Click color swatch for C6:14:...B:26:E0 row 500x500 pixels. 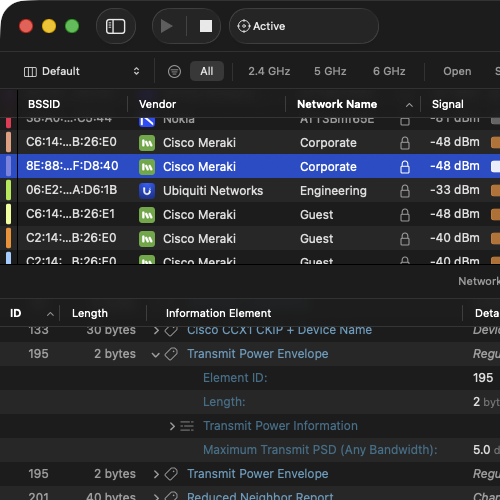point(9,142)
